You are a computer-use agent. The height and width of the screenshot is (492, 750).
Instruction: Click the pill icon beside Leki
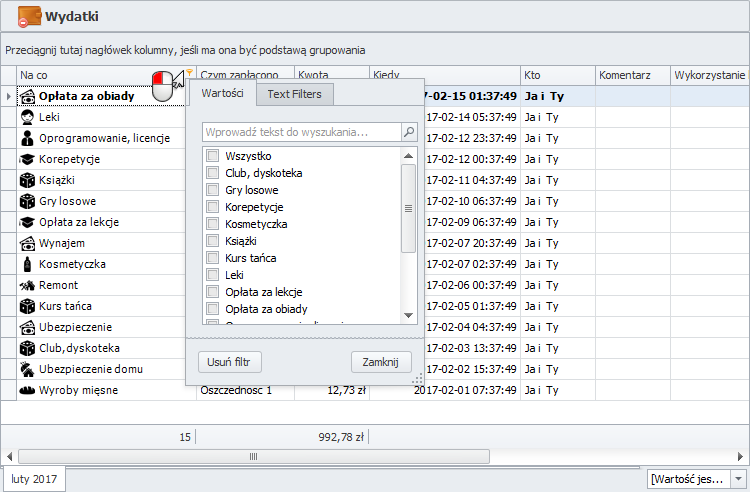28,117
